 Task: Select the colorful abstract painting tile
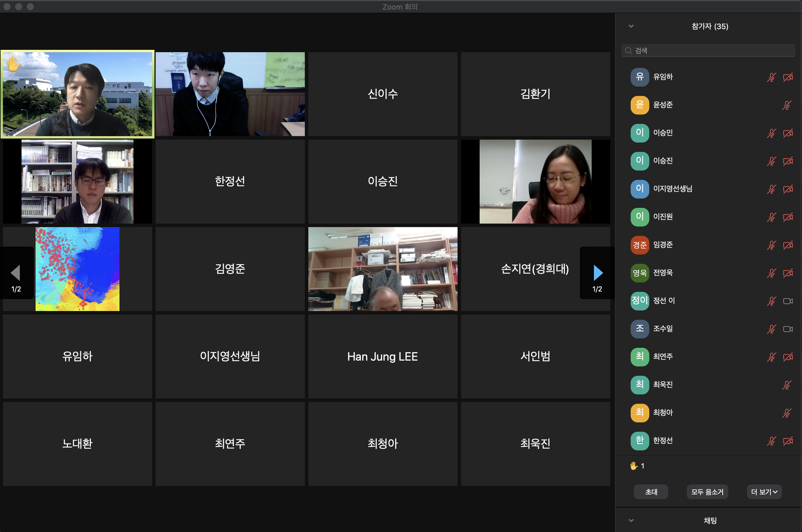77,269
